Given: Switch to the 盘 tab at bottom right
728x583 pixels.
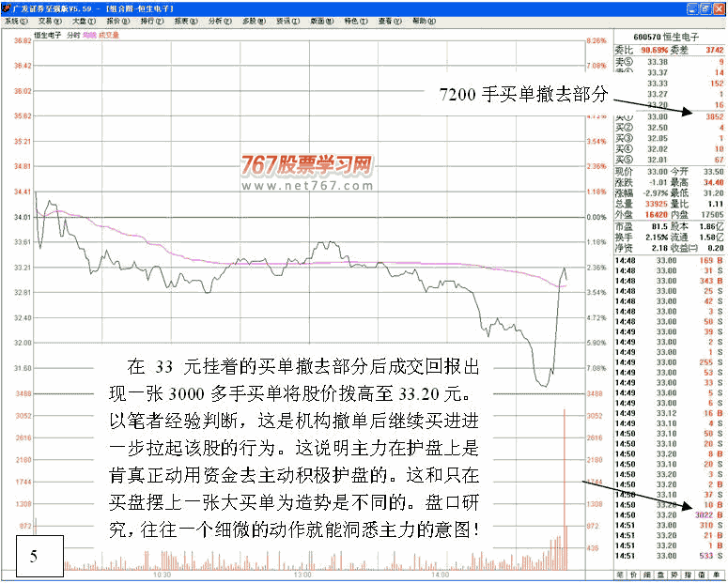Looking at the screenshot, I should 660,575.
